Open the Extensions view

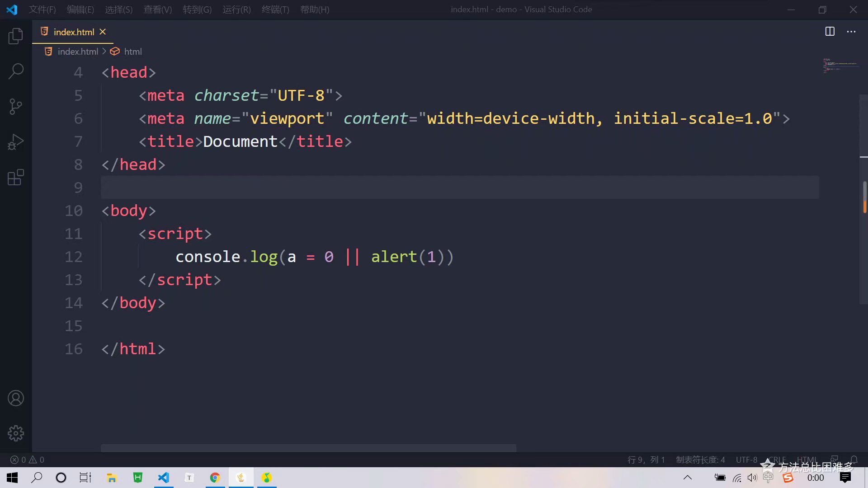click(16, 177)
